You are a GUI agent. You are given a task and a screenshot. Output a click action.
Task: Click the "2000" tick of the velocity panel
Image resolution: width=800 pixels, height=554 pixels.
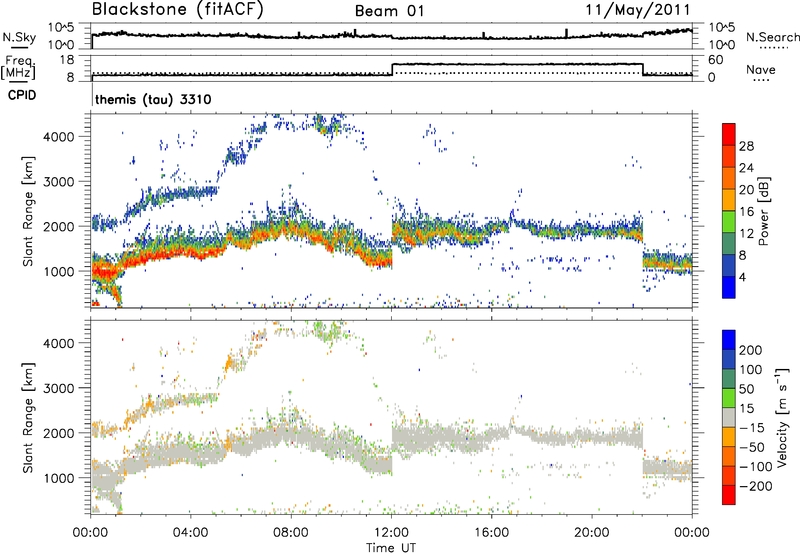(x=59, y=434)
